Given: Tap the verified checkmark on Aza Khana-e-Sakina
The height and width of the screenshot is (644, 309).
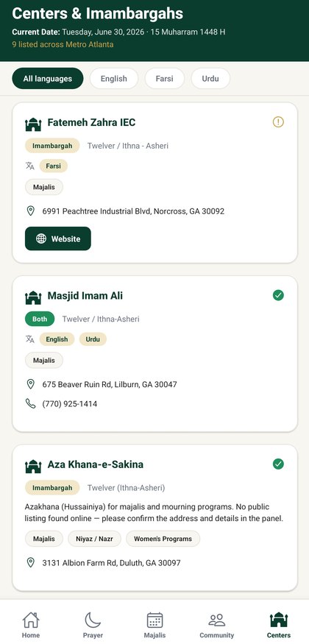Looking at the screenshot, I should coord(278,464).
